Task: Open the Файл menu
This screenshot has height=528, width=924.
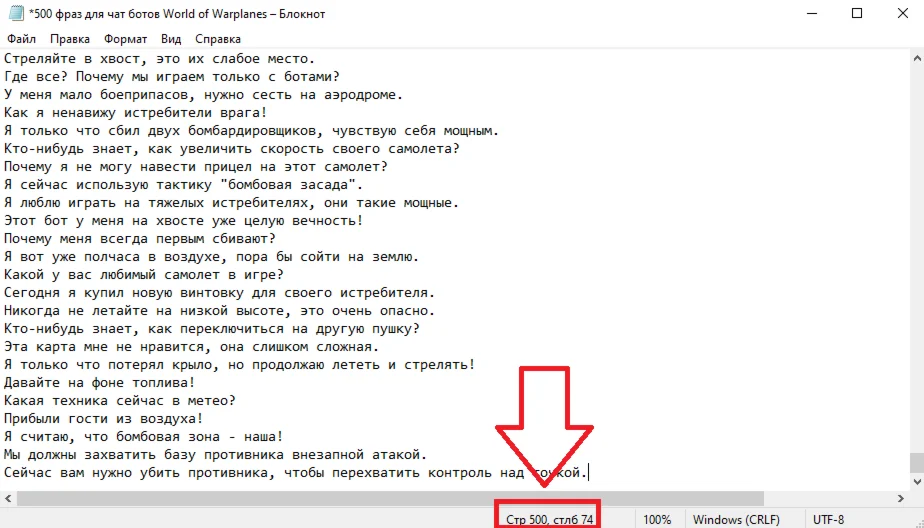Action: click(21, 39)
